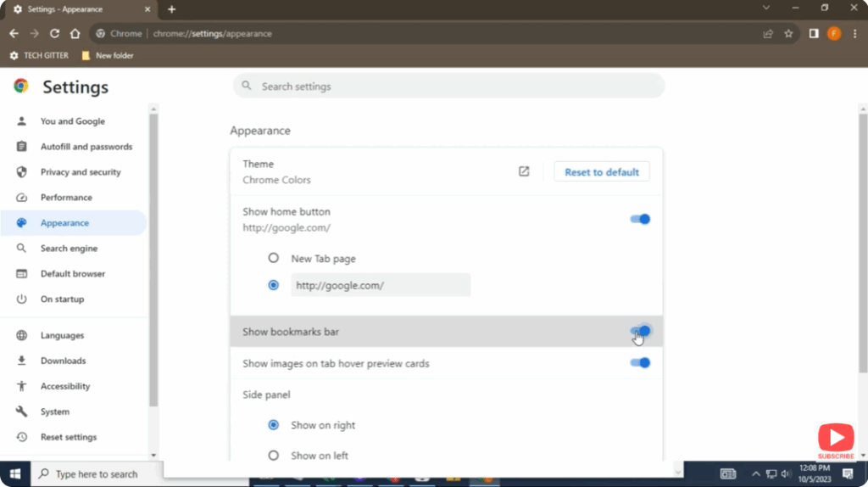This screenshot has width=868, height=487.
Task: Click the globe icon for Languages
Action: tap(21, 335)
